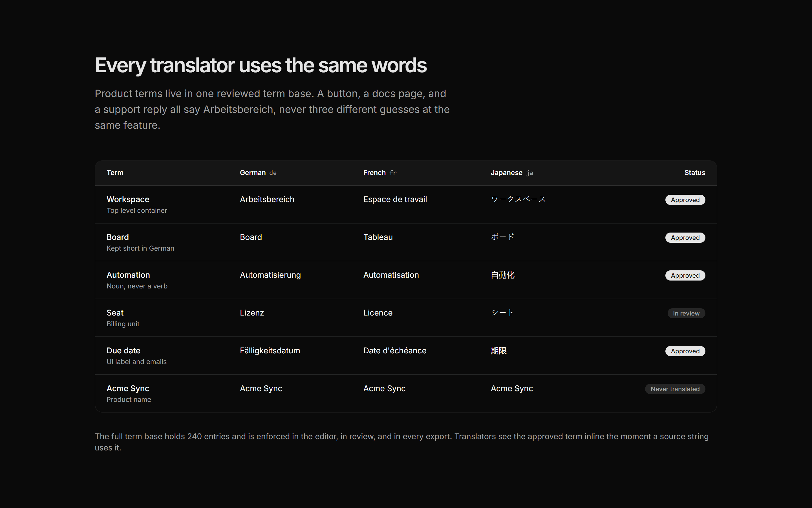Click the ワークスペース Japanese cell
The width and height of the screenshot is (812, 508).
coord(518,199)
